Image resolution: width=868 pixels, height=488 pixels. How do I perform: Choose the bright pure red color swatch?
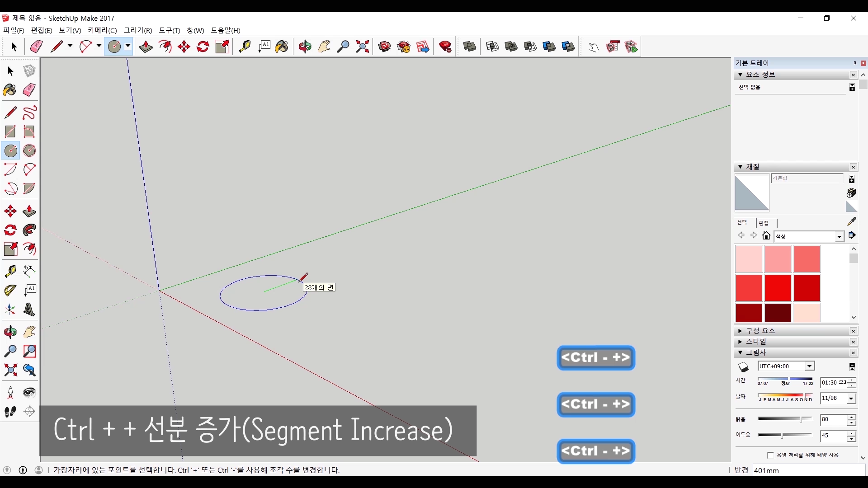pyautogui.click(x=778, y=287)
